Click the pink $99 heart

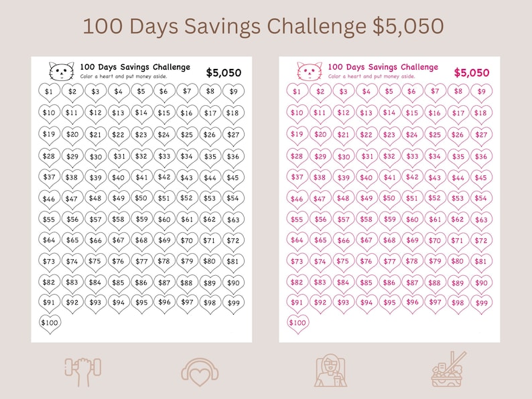point(482,304)
